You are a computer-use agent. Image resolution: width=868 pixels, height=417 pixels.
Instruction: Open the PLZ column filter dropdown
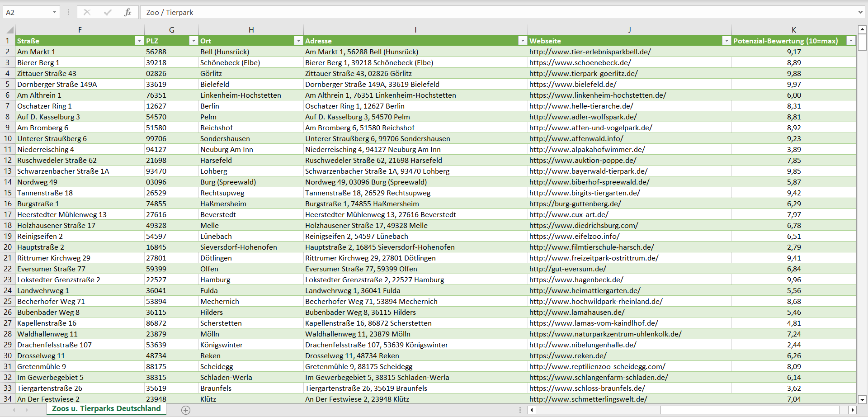[193, 41]
